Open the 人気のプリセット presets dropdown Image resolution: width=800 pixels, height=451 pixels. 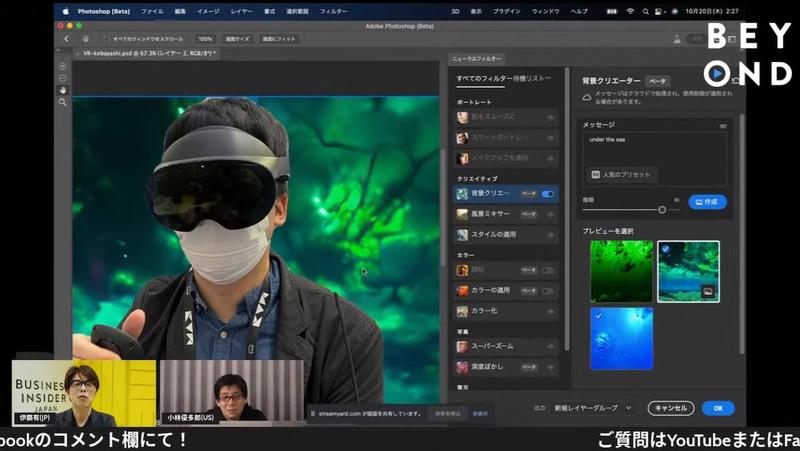622,174
